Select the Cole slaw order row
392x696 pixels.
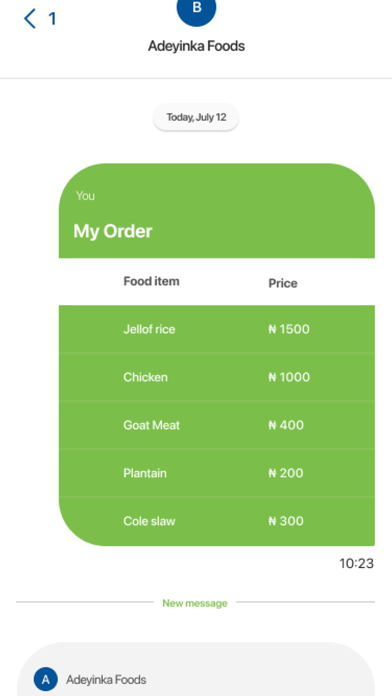point(217,522)
